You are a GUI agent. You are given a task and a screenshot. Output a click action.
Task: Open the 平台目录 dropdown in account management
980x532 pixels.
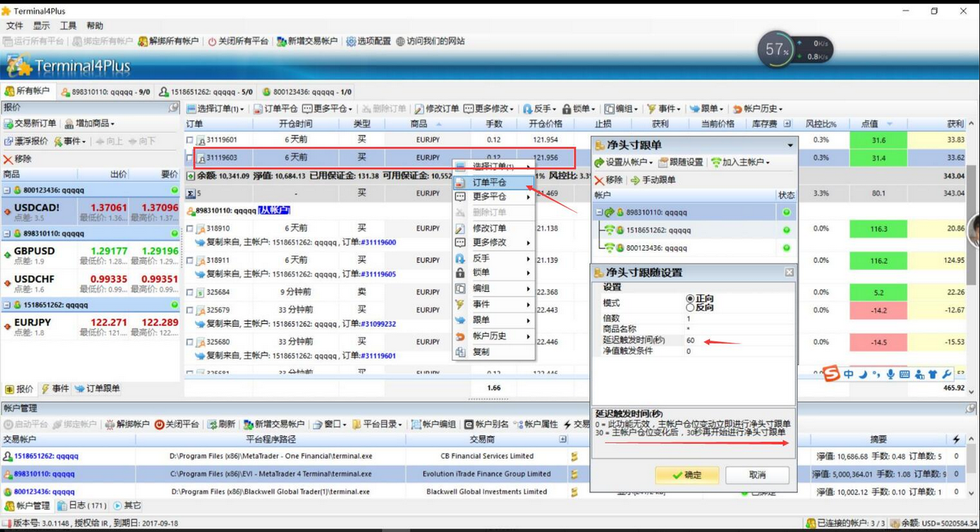379,425
